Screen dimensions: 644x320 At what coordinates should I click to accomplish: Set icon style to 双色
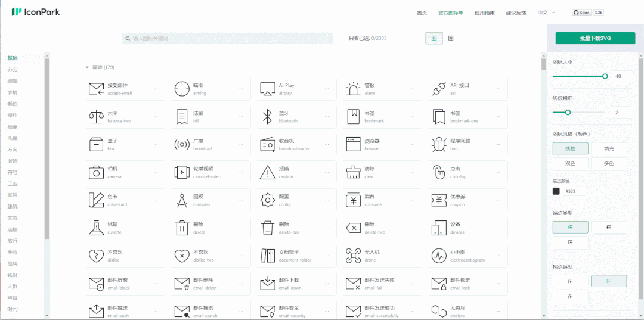[570, 163]
